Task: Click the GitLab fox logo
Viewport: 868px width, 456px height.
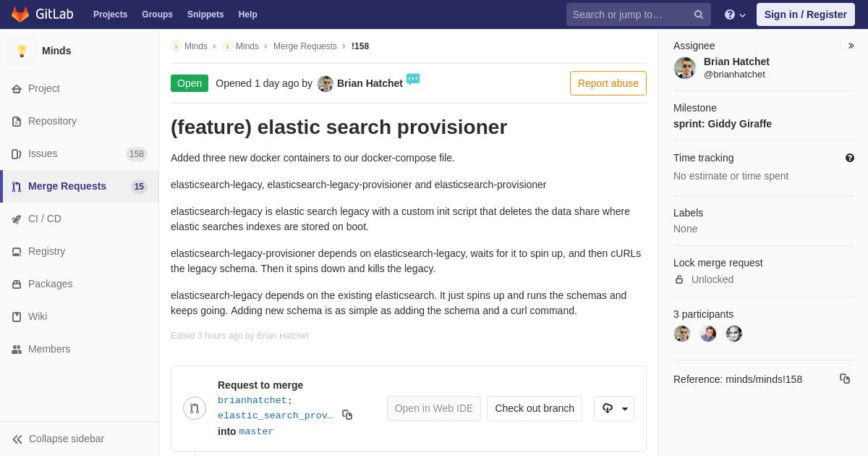Action: (20, 14)
